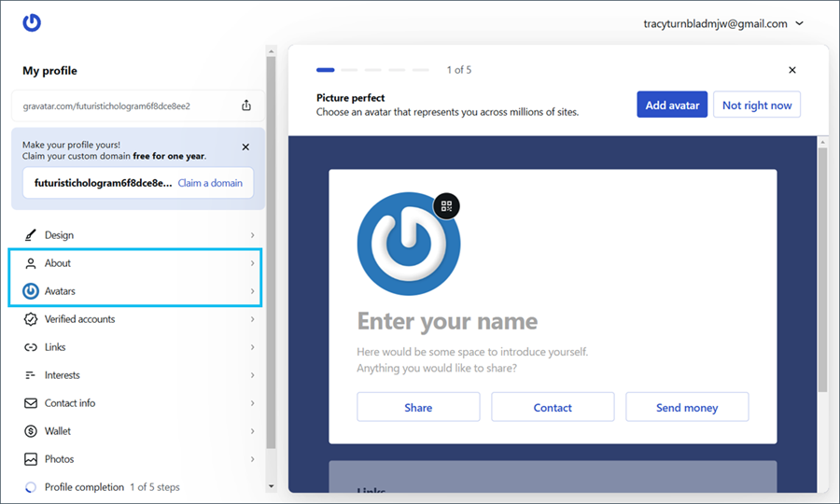Click the Verified accounts badge icon
The height and width of the screenshot is (504, 840).
31,319
